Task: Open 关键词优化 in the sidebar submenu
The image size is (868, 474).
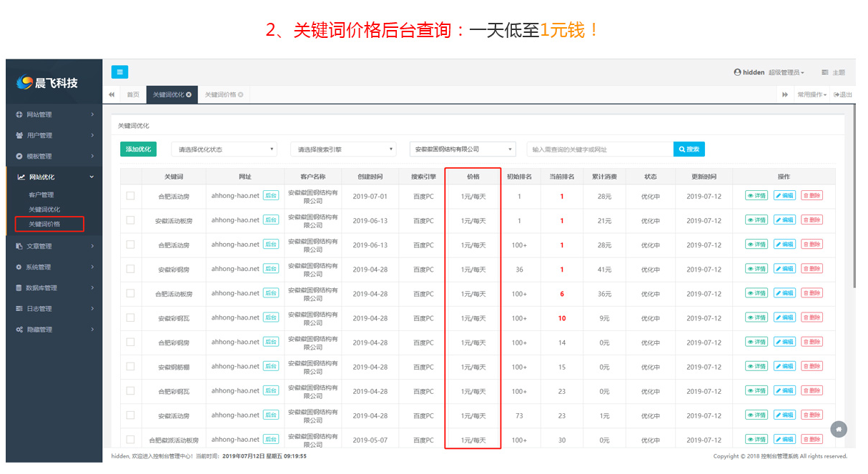Action: 44,209
